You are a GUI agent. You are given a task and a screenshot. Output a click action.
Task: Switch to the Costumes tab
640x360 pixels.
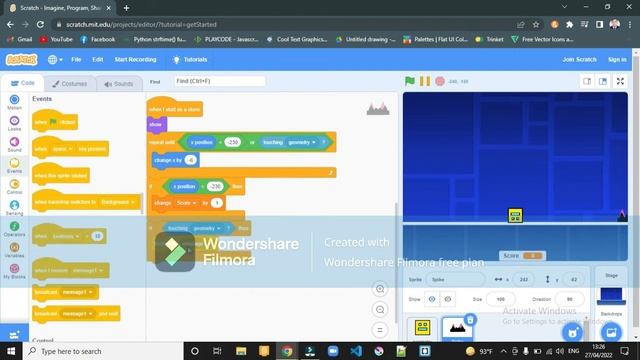click(x=70, y=84)
